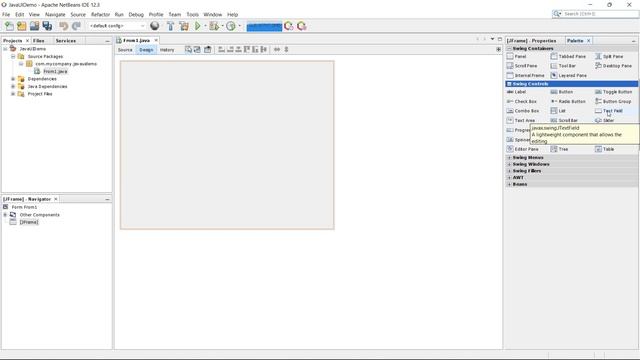Open the Profile Project dropdown arrow
This screenshot has height=360, width=640.
tap(240, 26)
